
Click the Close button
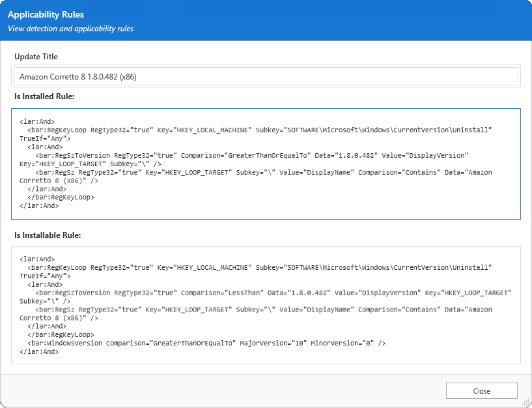[x=481, y=390]
